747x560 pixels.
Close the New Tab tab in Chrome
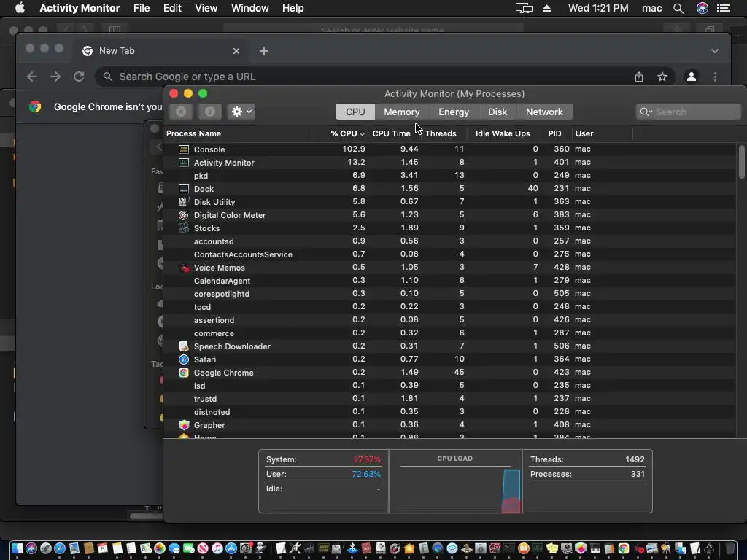point(236,51)
